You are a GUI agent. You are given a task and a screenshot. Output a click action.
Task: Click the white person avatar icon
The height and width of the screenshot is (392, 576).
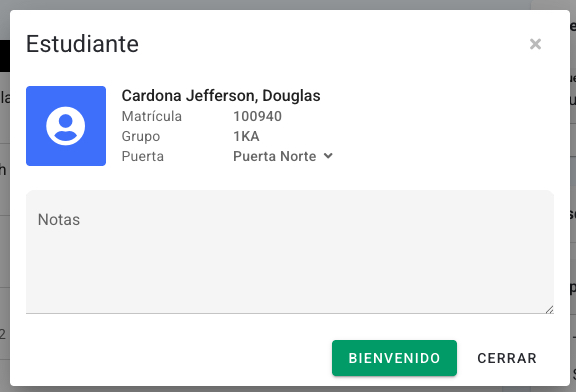(66, 126)
